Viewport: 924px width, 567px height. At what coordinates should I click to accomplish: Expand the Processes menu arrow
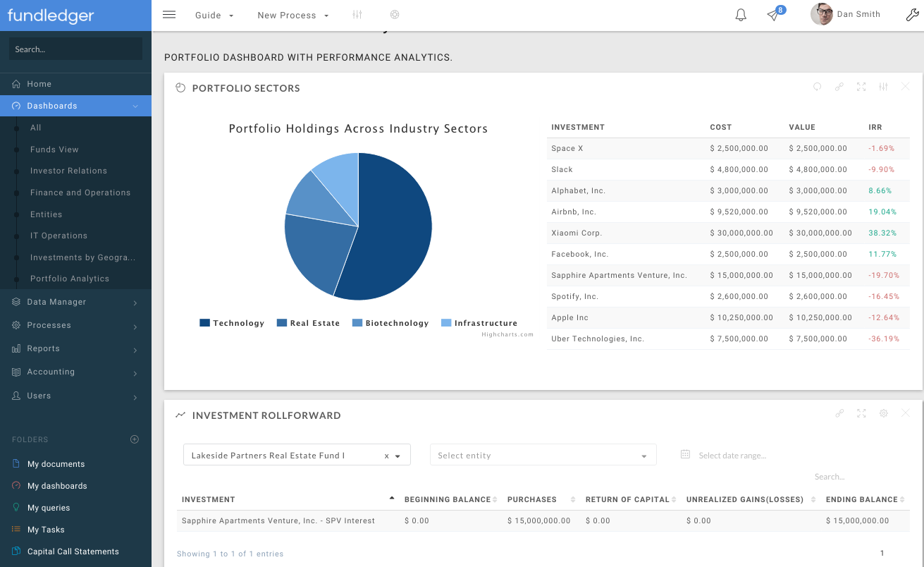135,326
